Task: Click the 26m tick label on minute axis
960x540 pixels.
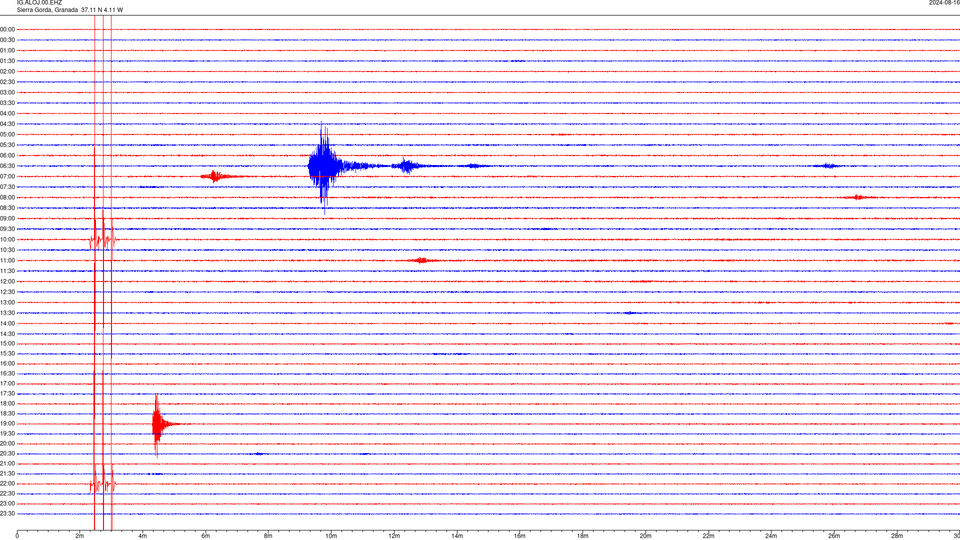Action: 834,536
